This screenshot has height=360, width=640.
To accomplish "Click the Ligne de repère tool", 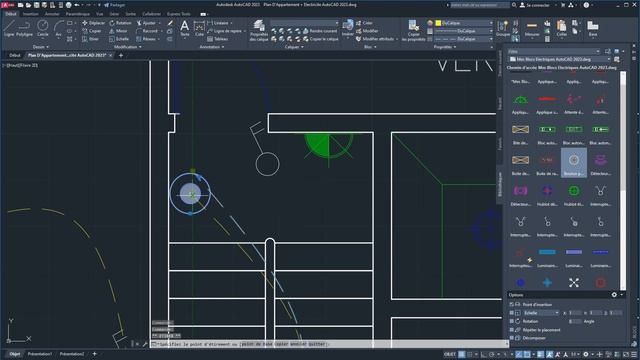I will click(x=224, y=31).
